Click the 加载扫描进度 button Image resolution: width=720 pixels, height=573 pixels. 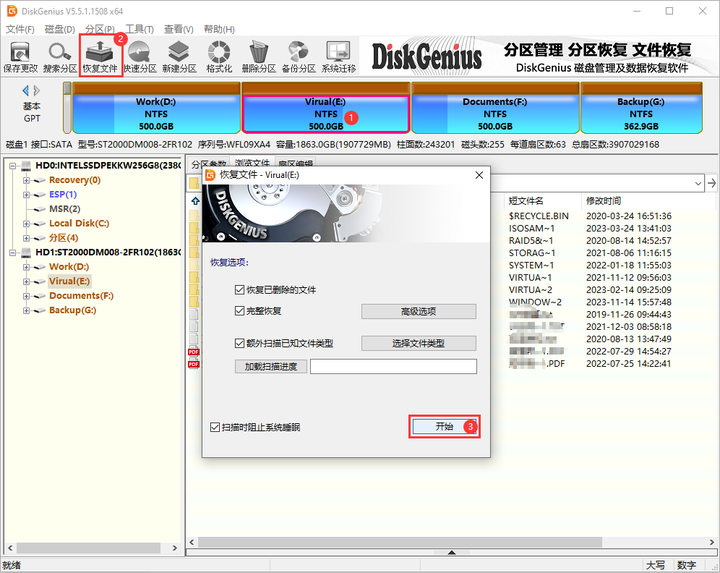pos(271,366)
